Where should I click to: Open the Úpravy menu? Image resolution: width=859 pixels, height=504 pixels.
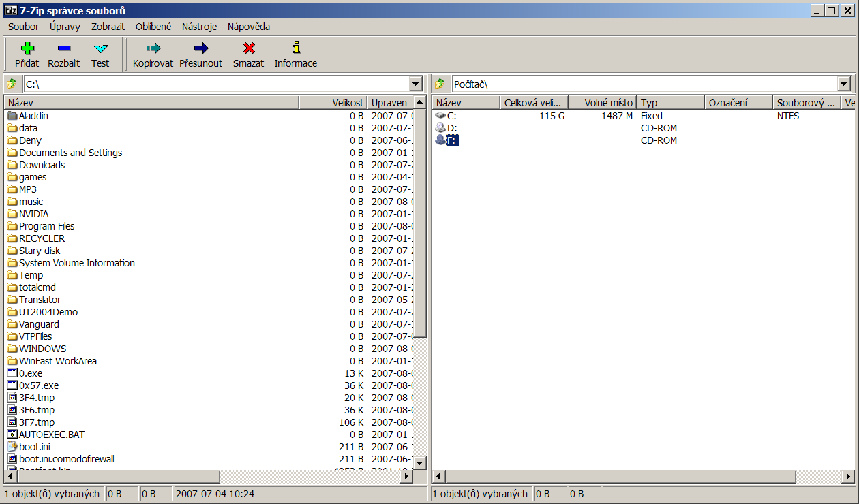(65, 27)
